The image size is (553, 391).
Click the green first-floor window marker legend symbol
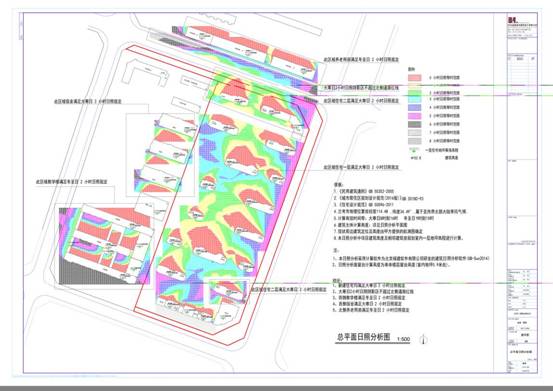point(414,150)
